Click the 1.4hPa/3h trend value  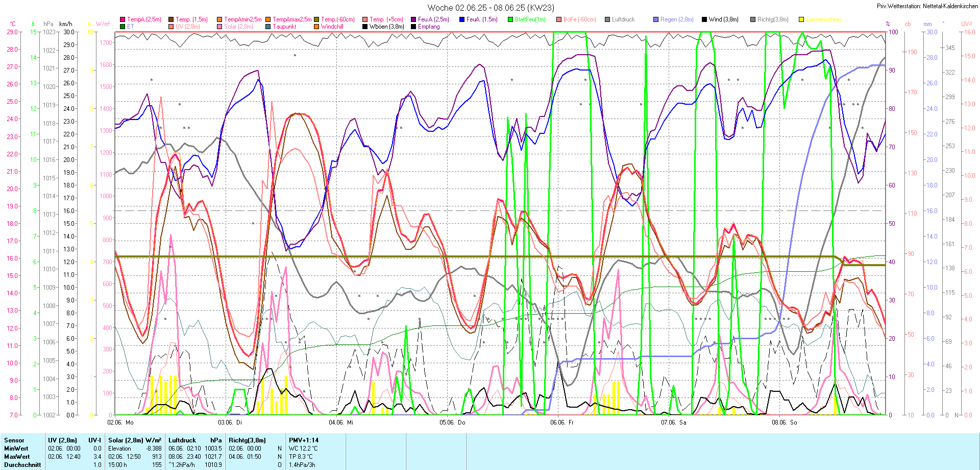(x=302, y=465)
